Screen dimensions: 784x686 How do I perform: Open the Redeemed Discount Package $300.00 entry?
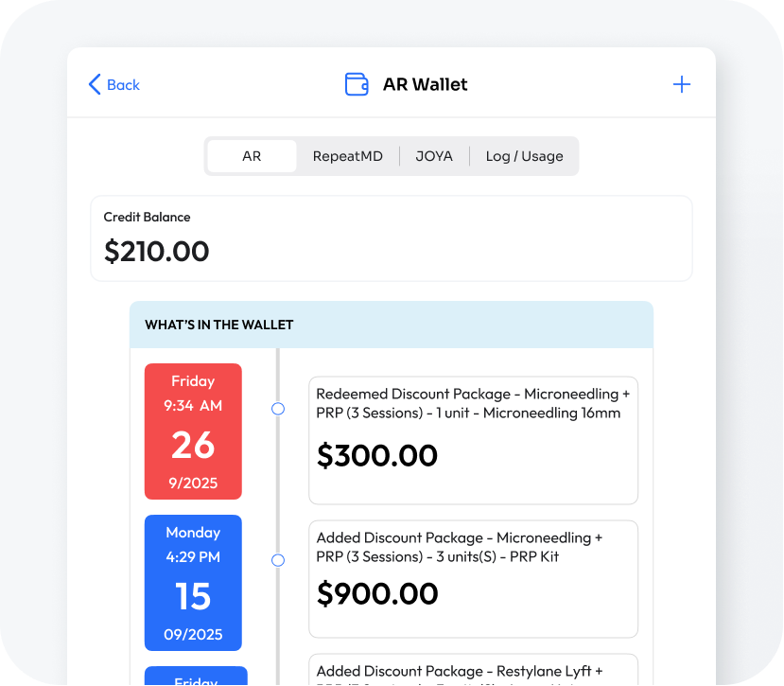(x=473, y=440)
